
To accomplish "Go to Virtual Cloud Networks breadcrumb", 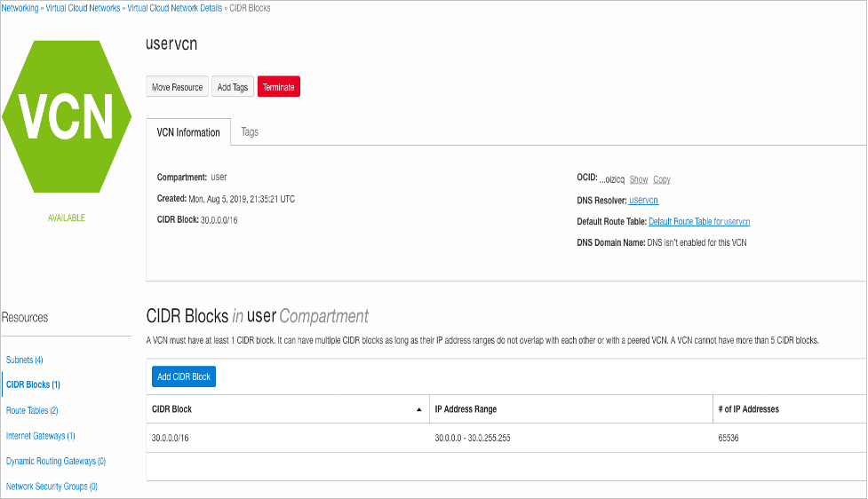I will pyautogui.click(x=82, y=8).
